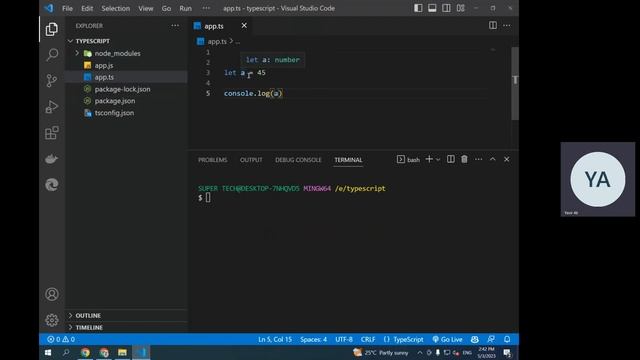Click the errors and warnings status indicator
The width and height of the screenshot is (640, 360).
pyautogui.click(x=61, y=339)
